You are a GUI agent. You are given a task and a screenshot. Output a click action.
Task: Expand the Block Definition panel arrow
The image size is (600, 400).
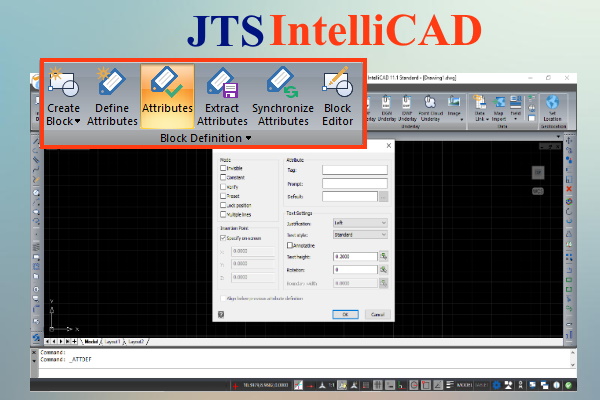coord(248,138)
